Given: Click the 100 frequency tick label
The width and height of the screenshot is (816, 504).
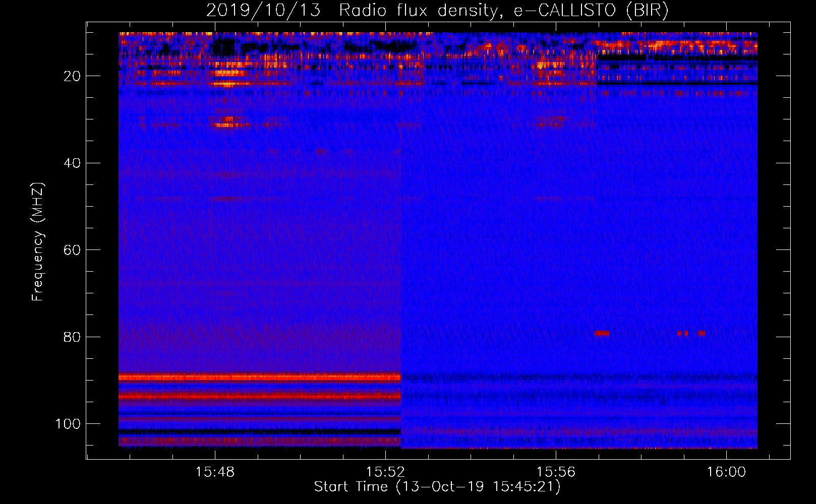Looking at the screenshot, I should pyautogui.click(x=68, y=424).
